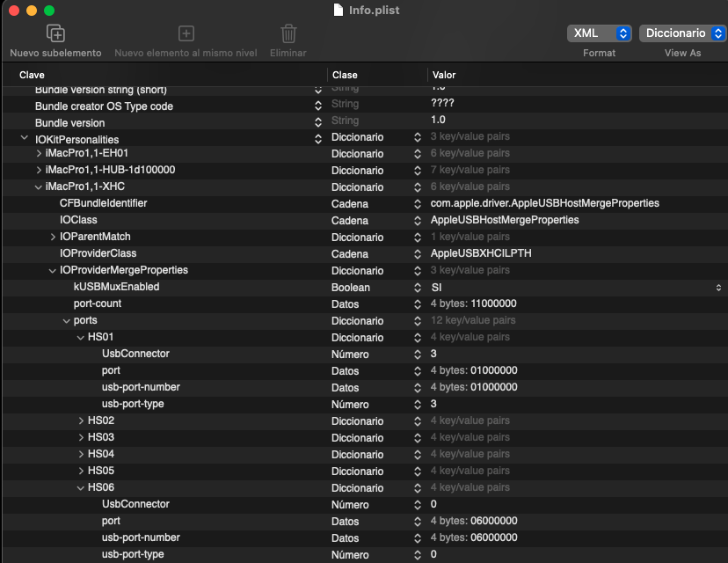This screenshot has width=728, height=563.
Task: Click the ???? value of OS Type code
Action: tap(442, 103)
